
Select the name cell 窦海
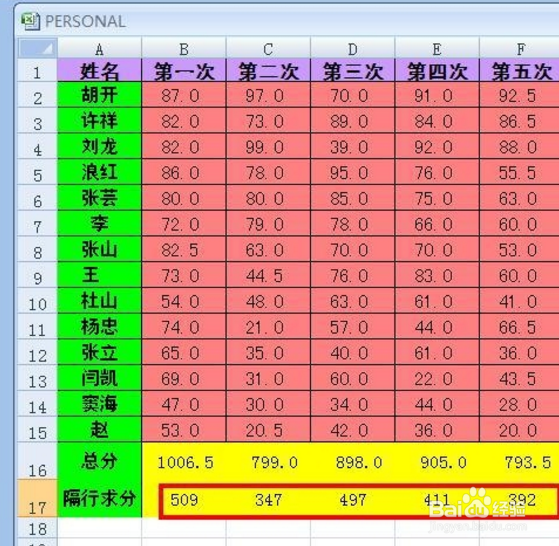(99, 403)
